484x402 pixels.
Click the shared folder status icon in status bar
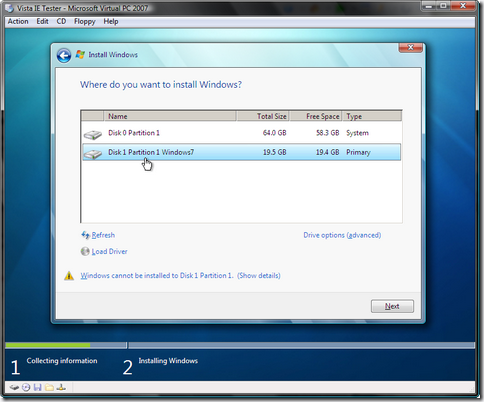49,387
